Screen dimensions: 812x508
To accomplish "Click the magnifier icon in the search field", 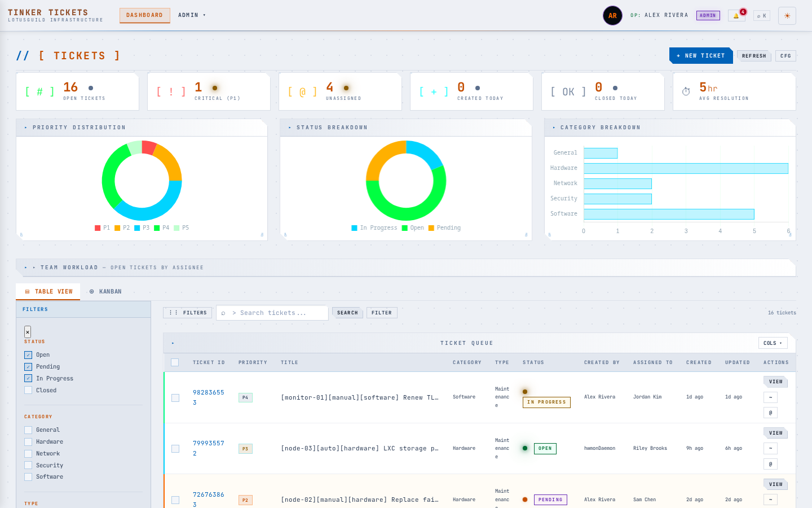I will 223,313.
